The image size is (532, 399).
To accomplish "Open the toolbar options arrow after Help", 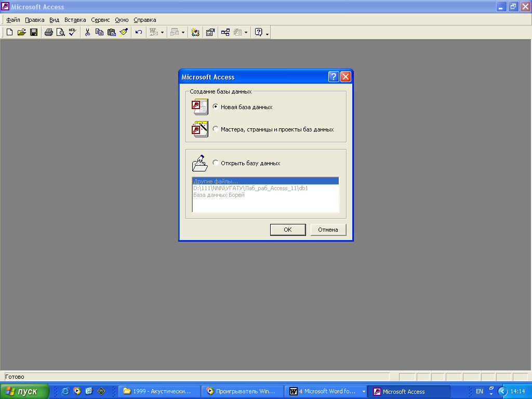I will (x=268, y=33).
